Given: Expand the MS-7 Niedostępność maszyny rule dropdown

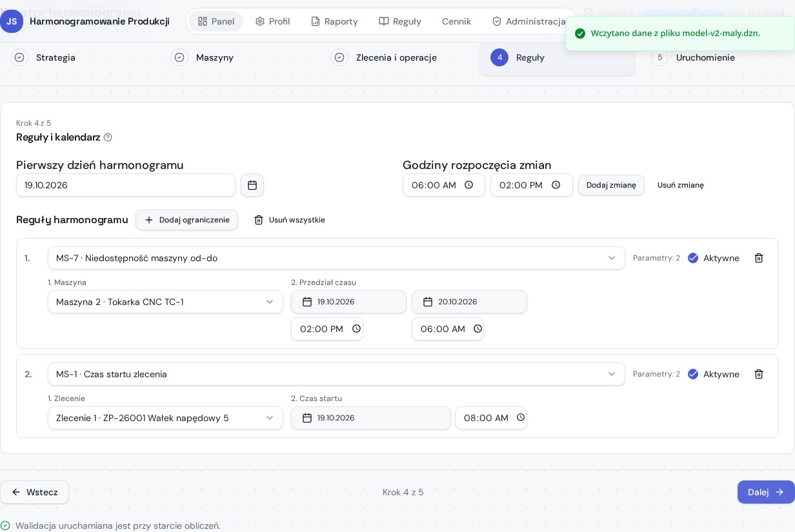Looking at the screenshot, I should click(336, 258).
